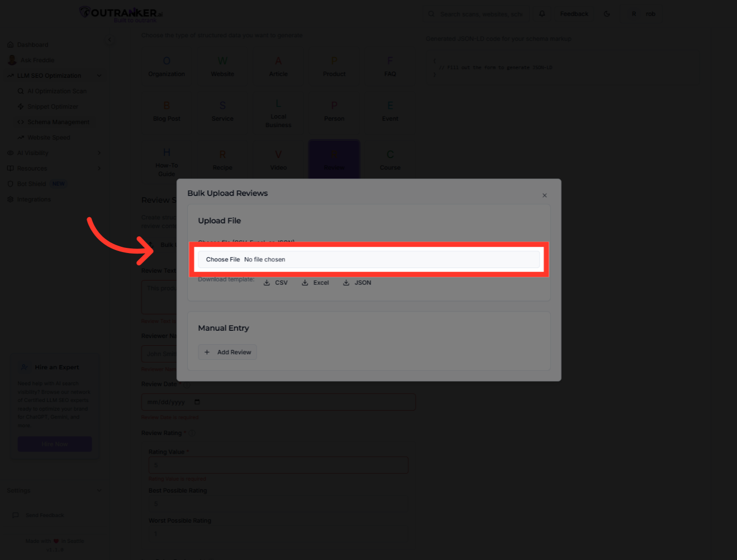Pick the Recipe schema type tile
Screen dimensions: 737x560
tap(222, 161)
